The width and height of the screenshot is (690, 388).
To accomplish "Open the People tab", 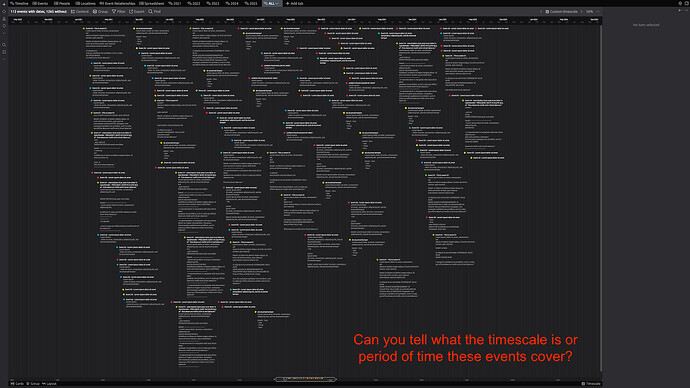I will tap(62, 3).
